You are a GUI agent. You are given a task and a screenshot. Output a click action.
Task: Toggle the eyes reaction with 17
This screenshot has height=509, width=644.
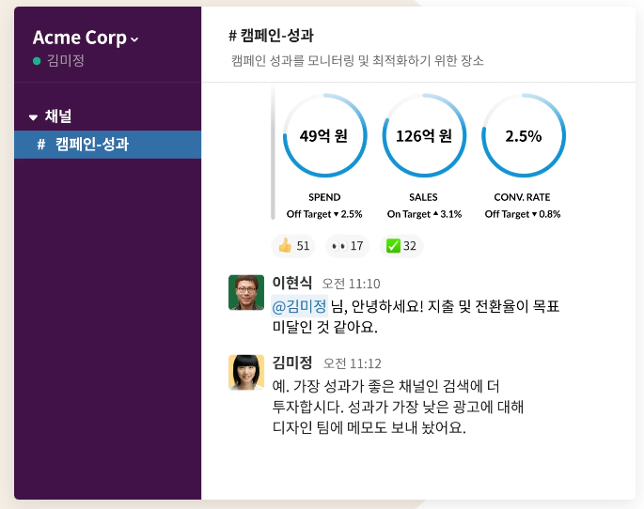pyautogui.click(x=346, y=246)
